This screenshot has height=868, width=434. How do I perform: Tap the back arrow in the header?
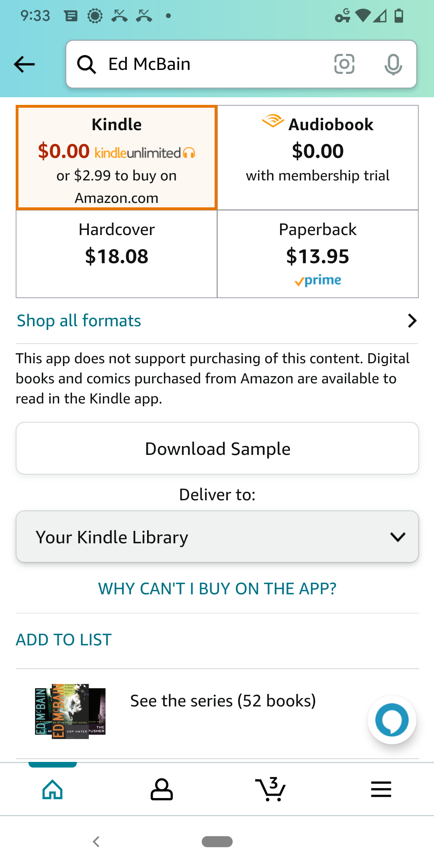coord(24,64)
